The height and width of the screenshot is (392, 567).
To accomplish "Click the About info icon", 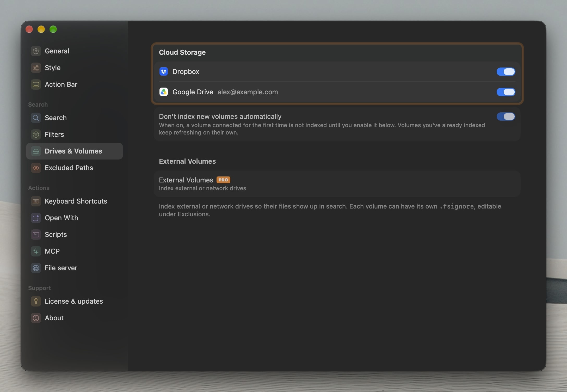I will coord(36,318).
